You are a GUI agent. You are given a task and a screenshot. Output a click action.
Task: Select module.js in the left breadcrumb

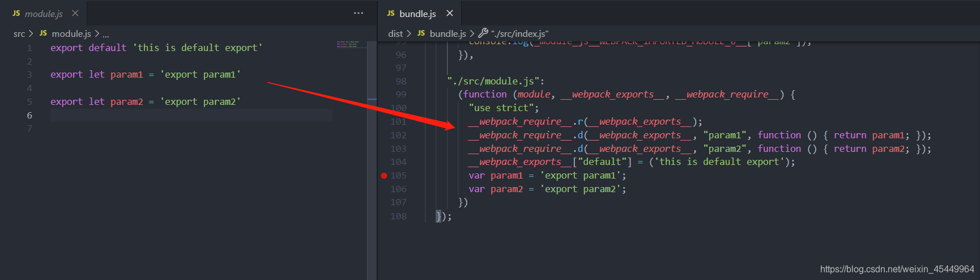pyautogui.click(x=71, y=34)
